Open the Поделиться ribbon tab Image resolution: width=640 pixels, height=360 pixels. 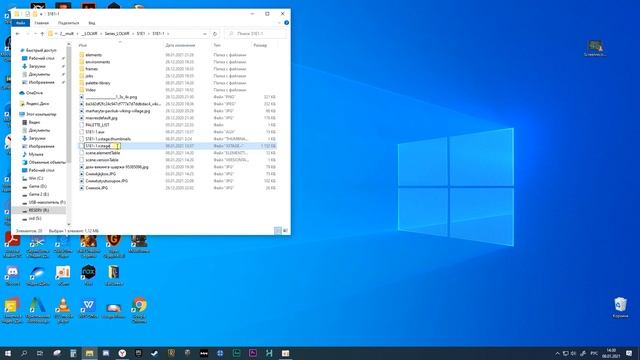(68, 23)
